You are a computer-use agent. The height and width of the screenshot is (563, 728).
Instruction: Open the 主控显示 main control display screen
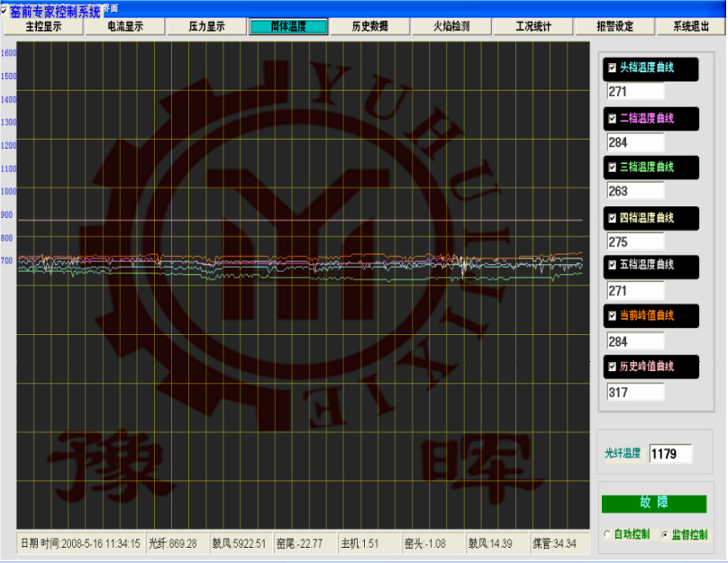[45, 26]
